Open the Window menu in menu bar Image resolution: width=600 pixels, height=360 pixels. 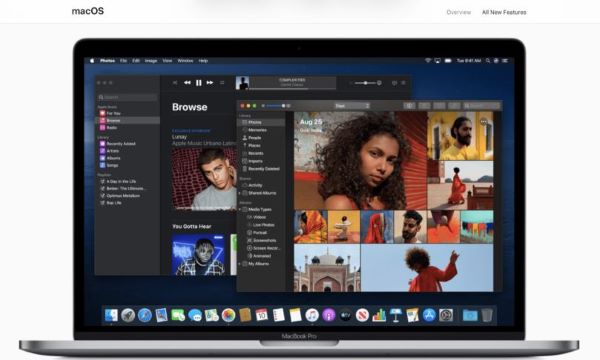[x=185, y=61]
